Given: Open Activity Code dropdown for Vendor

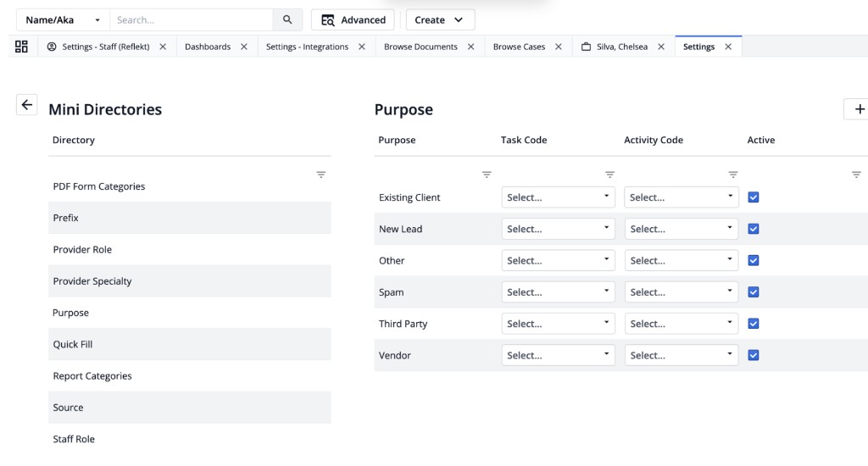Looking at the screenshot, I should pos(682,355).
